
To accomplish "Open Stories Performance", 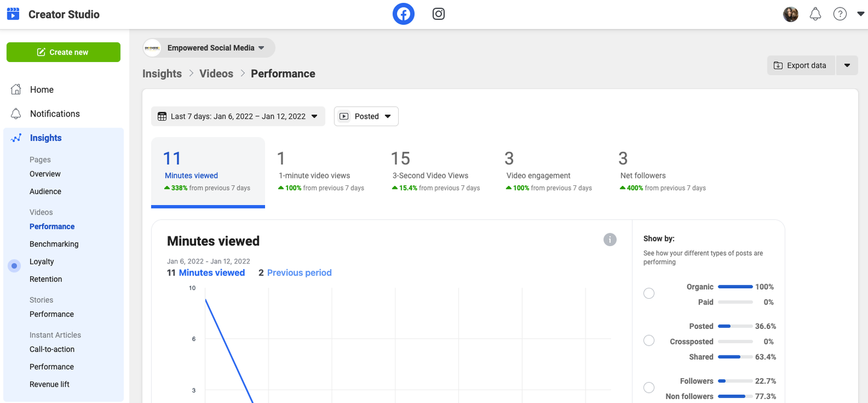I will point(52,314).
